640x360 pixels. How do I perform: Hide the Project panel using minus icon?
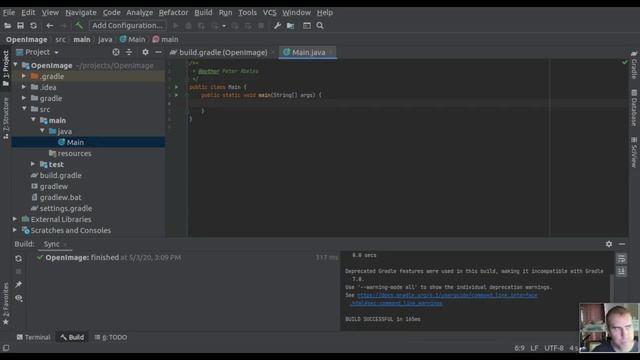pos(158,52)
